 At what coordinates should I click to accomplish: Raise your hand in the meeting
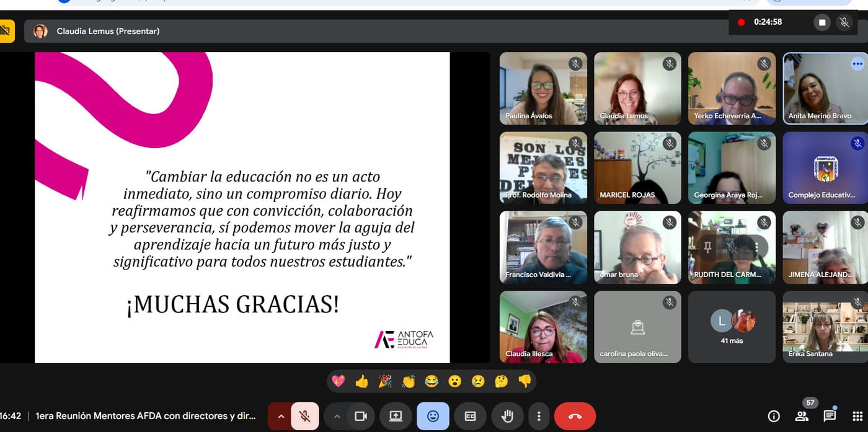[x=507, y=417]
